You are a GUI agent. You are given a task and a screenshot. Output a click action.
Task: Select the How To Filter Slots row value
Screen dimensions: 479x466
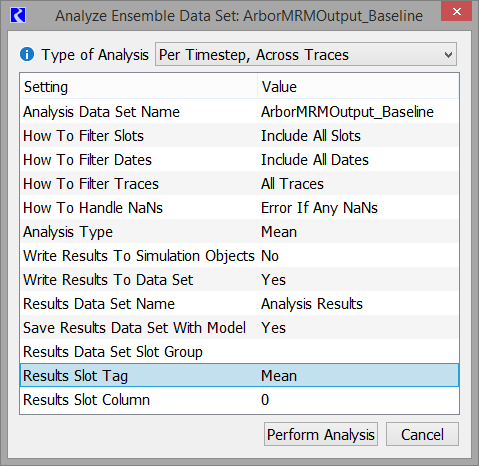(358, 136)
